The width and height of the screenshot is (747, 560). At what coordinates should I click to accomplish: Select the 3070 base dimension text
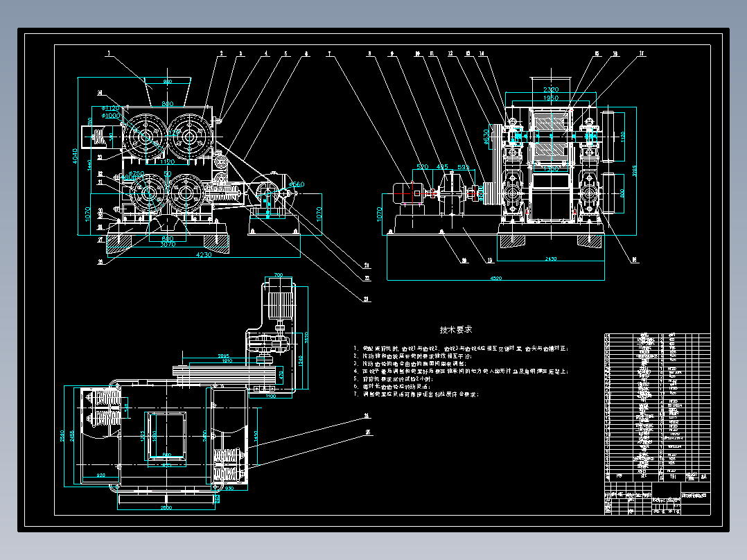pyautogui.click(x=168, y=245)
